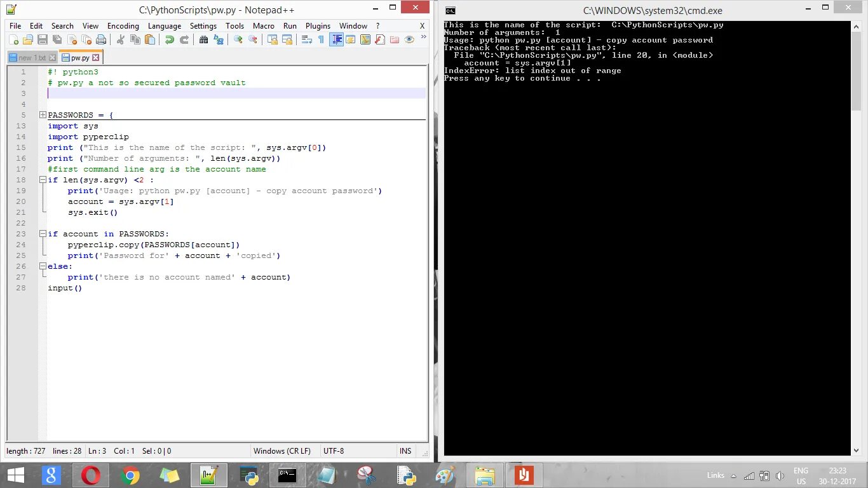This screenshot has width=868, height=488.
Task: Print the document using the printer icon
Action: (x=101, y=39)
